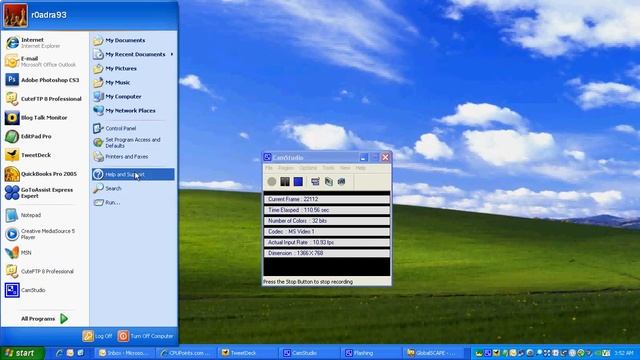The height and width of the screenshot is (360, 640).
Task: Click 'Dimension' line in CamStudio
Action: 327,253
